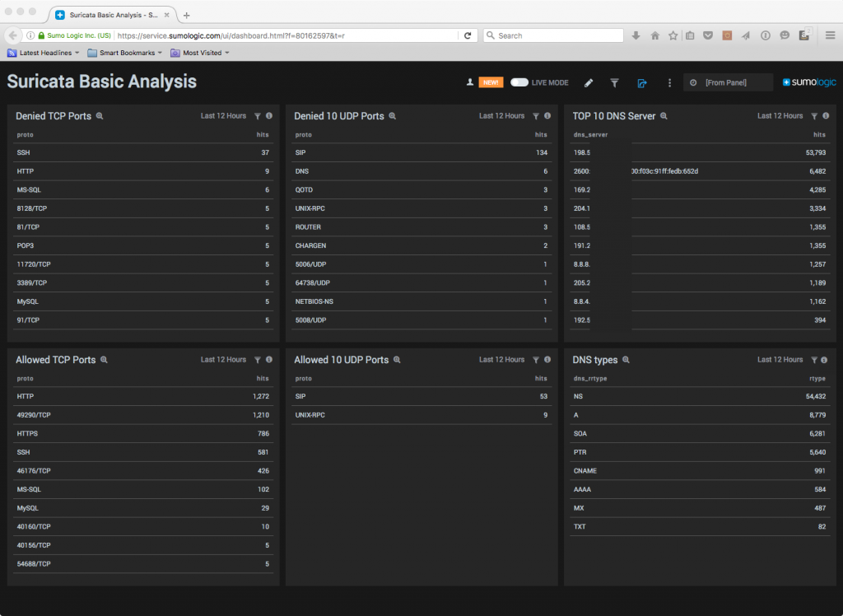Open the dashboard filter funnel icon

[x=614, y=83]
